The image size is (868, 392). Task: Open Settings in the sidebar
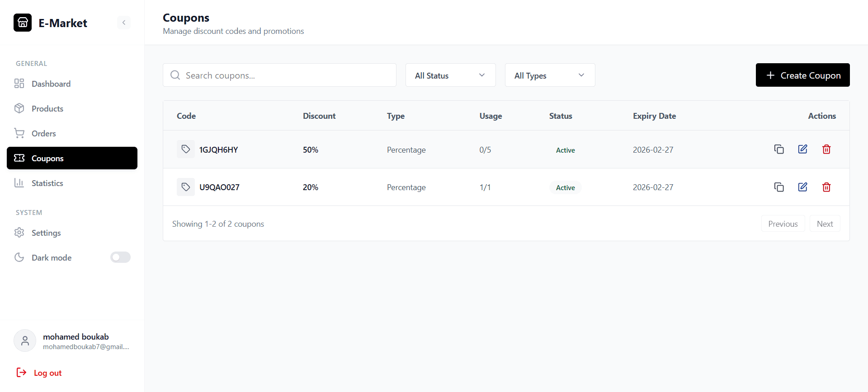click(x=72, y=233)
